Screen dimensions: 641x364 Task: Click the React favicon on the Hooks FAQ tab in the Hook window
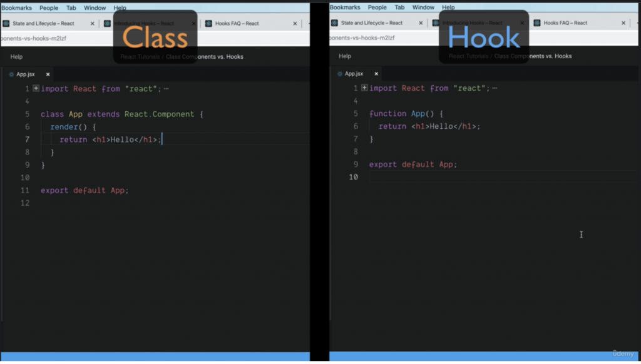pyautogui.click(x=537, y=23)
